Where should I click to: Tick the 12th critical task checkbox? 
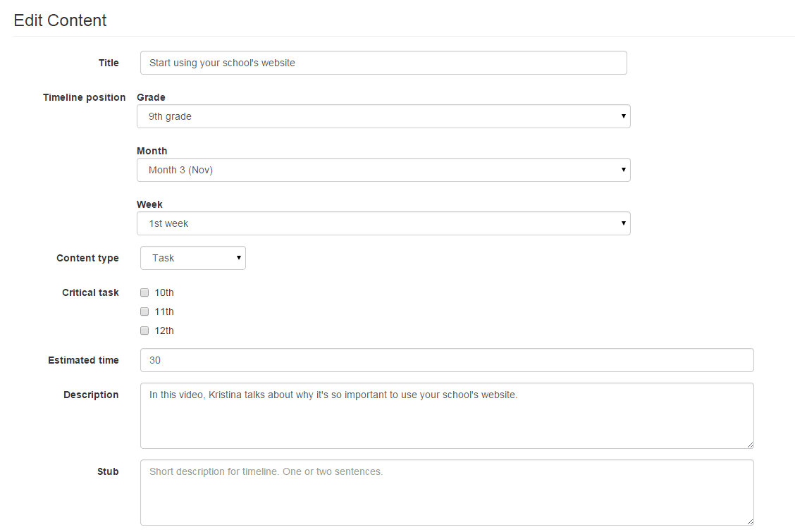(x=144, y=330)
